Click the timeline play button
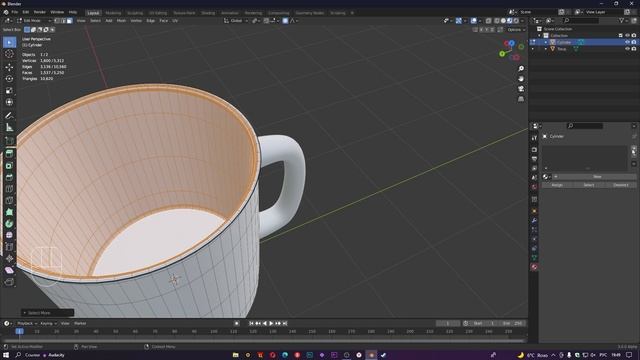The image size is (640, 360). pyautogui.click(x=271, y=323)
